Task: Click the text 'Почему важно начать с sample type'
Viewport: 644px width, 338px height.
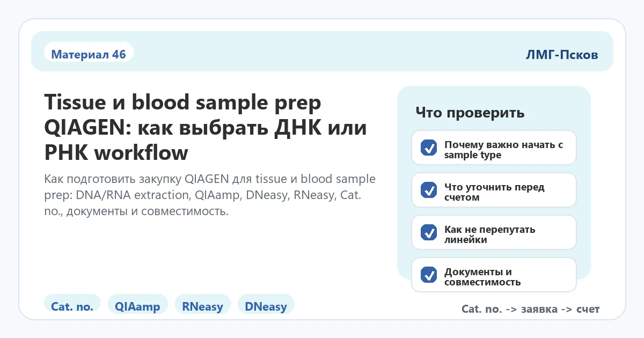Action: point(503,150)
